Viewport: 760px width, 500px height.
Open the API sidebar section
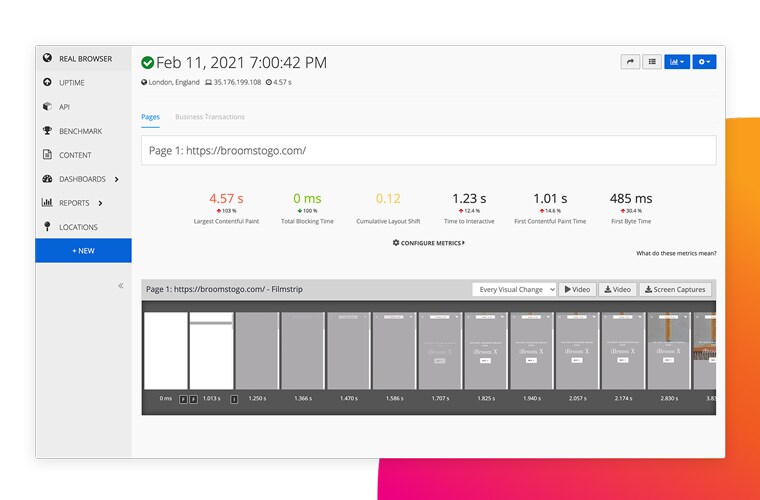pos(83,107)
